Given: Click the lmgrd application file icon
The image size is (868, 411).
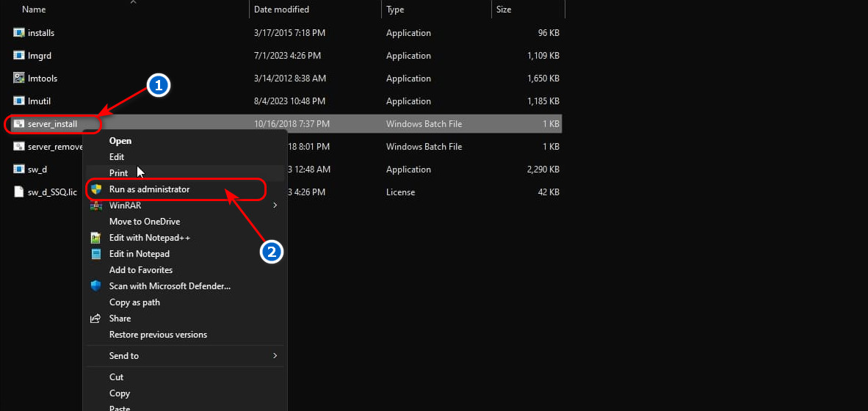Looking at the screenshot, I should tap(19, 55).
